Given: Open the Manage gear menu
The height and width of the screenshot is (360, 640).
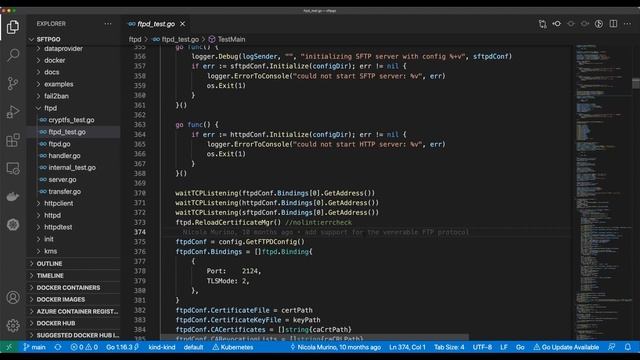Looking at the screenshot, I should point(13,325).
